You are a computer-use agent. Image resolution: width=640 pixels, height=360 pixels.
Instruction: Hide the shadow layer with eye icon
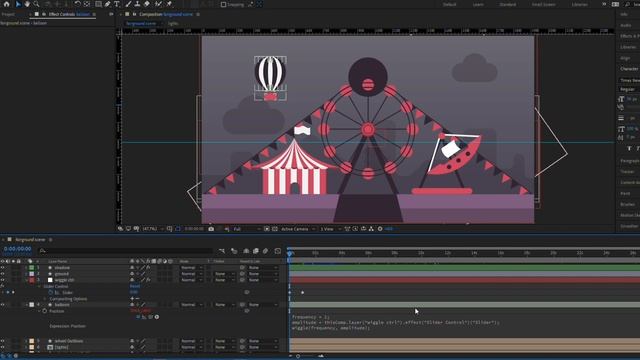(x=2, y=268)
